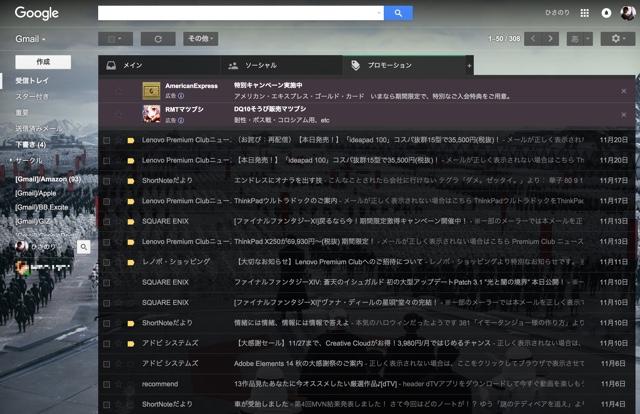Select the プロモーション tab
This screenshot has height=414, width=640.
point(404,65)
